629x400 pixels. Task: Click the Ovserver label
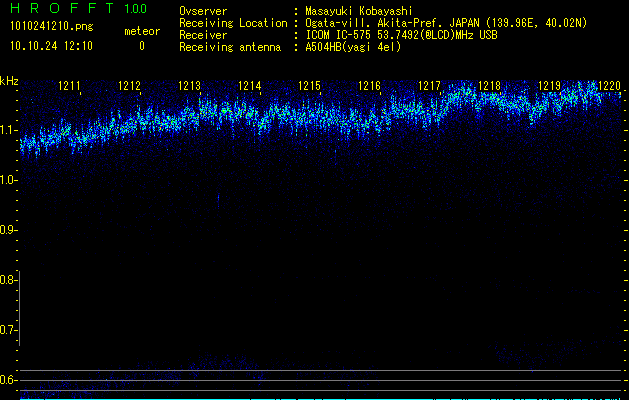[203, 11]
